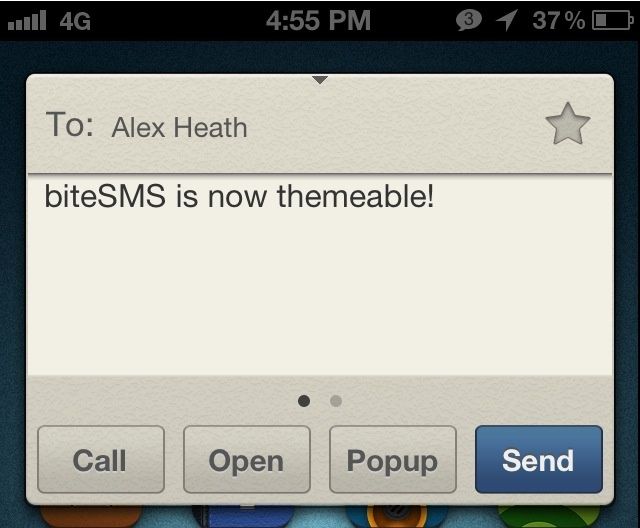640x528 pixels.
Task: Tap the Open button
Action: pyautogui.click(x=247, y=459)
